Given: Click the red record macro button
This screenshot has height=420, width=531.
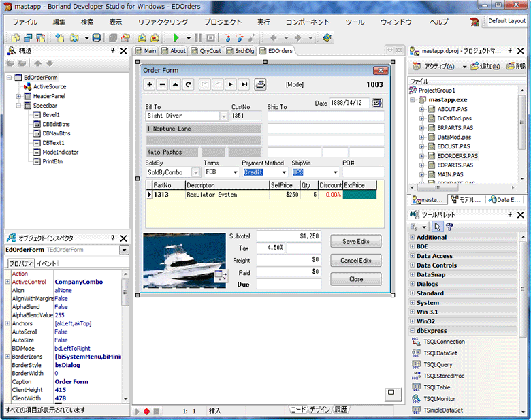Looking at the screenshot, I should tap(146, 411).
